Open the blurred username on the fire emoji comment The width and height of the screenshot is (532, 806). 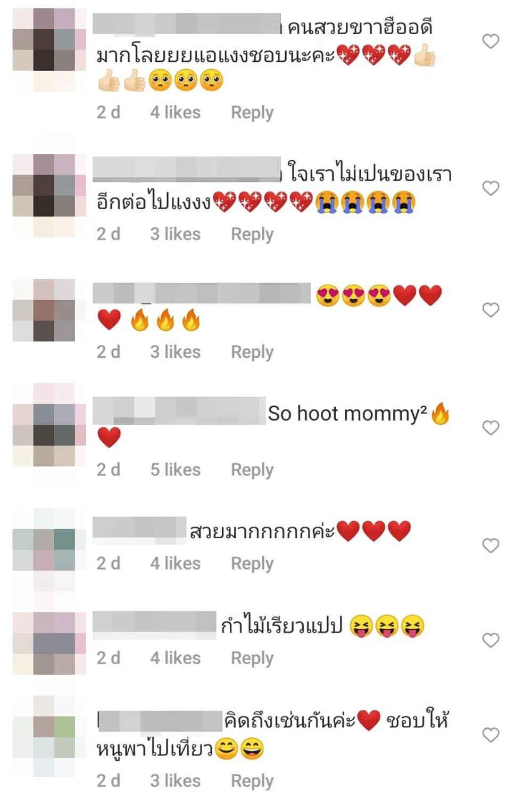201,293
